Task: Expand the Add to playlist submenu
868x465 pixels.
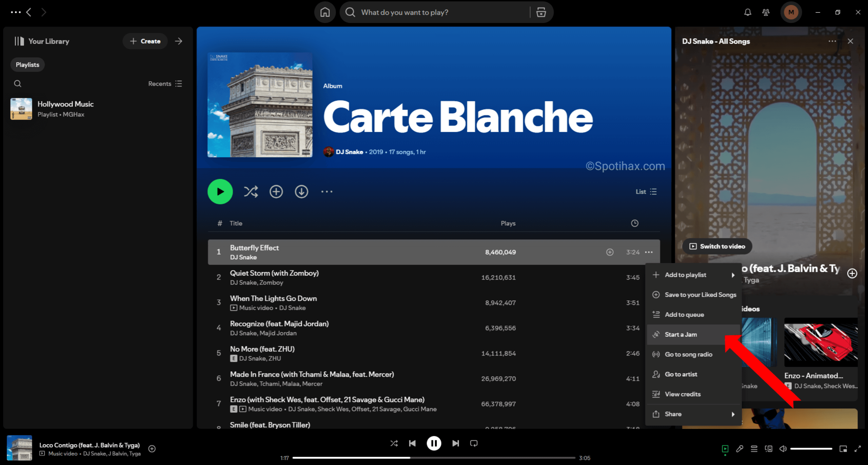Action: tap(693, 275)
